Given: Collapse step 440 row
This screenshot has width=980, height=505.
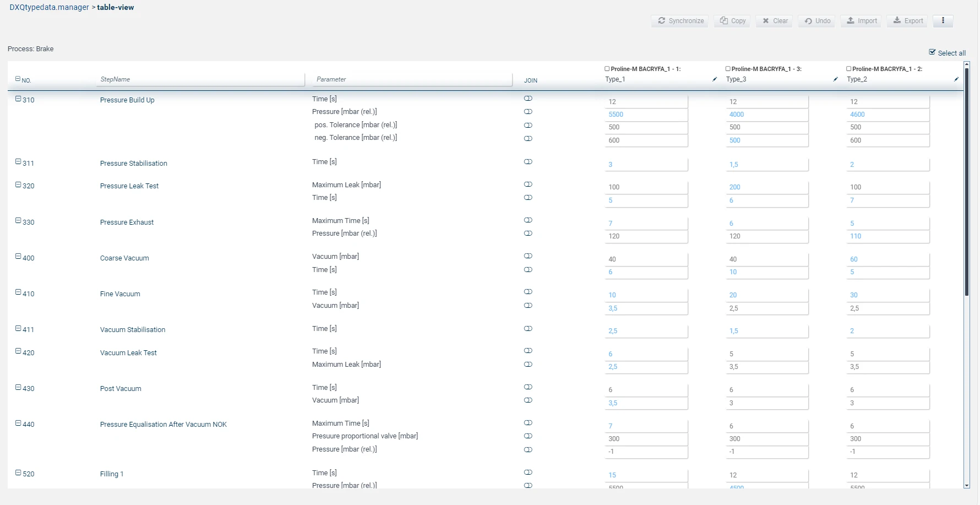Looking at the screenshot, I should click(x=18, y=423).
